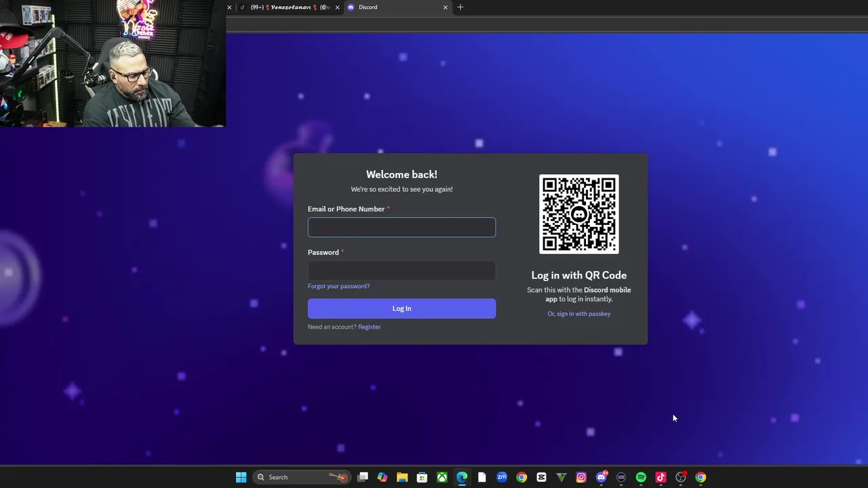Open the first Chrome icon next to Zoom
868x488 pixels.
[x=521, y=477]
